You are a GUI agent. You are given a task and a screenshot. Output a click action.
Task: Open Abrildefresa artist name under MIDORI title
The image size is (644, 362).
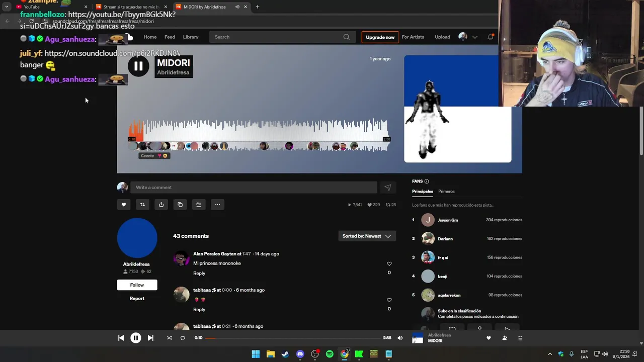(x=173, y=72)
